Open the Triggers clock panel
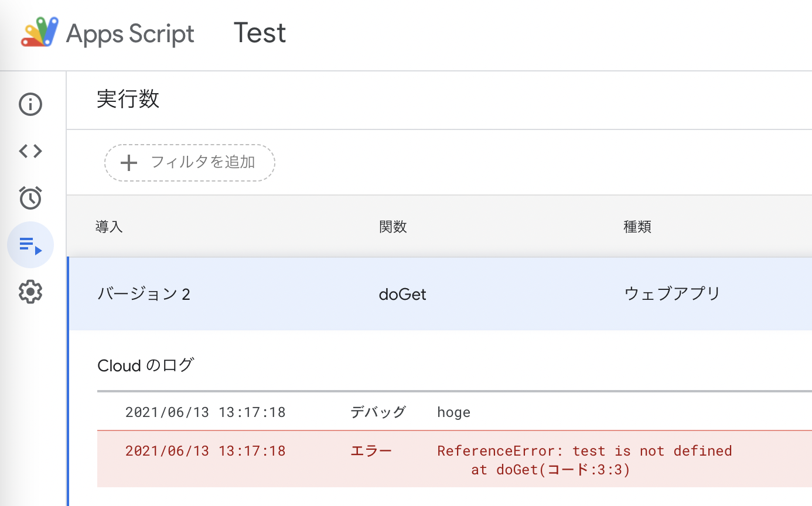Image resolution: width=812 pixels, height=506 pixels. point(30,198)
